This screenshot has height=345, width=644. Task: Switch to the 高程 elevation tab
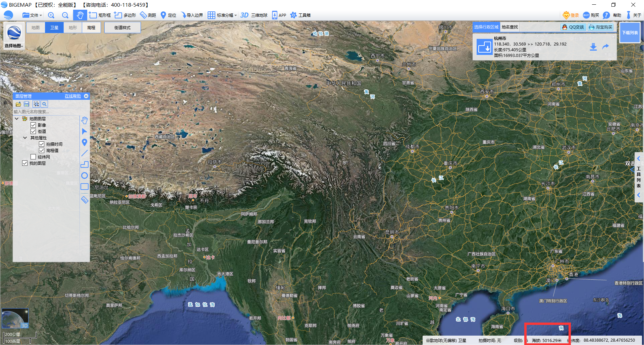91,27
